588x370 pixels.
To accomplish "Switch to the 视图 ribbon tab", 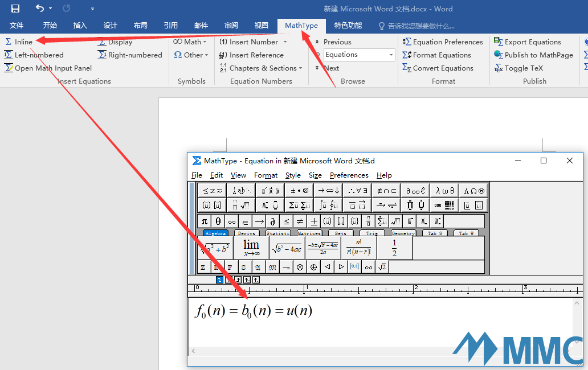I will tap(262, 26).
